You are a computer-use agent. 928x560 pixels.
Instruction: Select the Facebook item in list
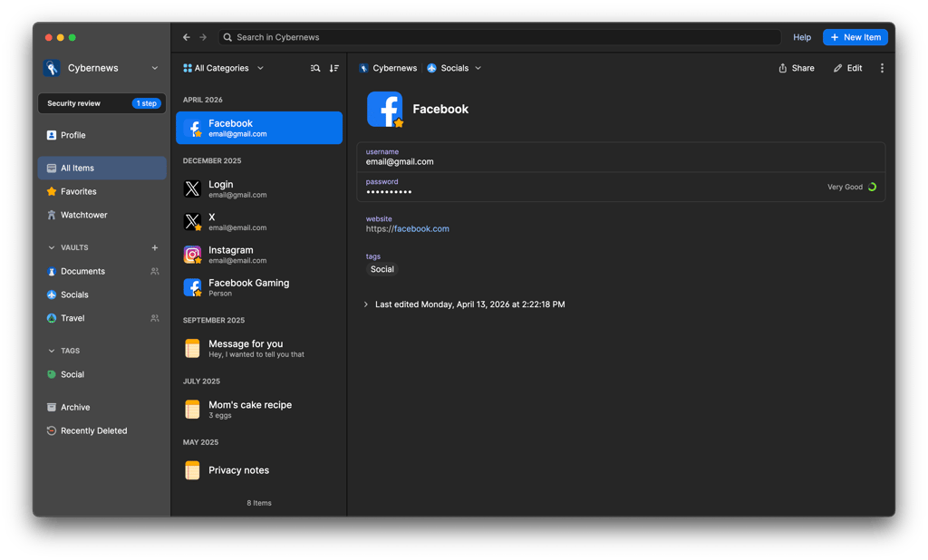[x=259, y=128]
